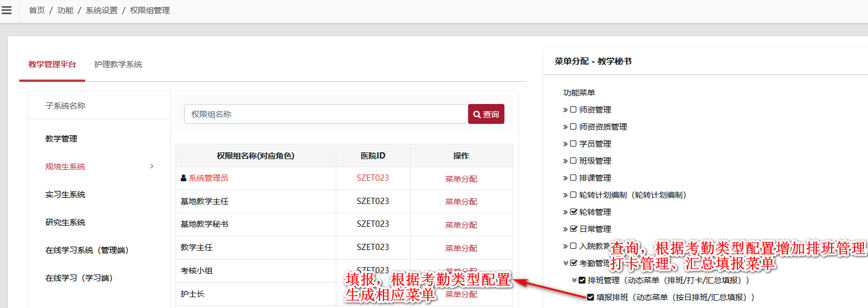
Task: Uncheck the 排班管理 动态菜单 checkbox
Action: (x=582, y=280)
